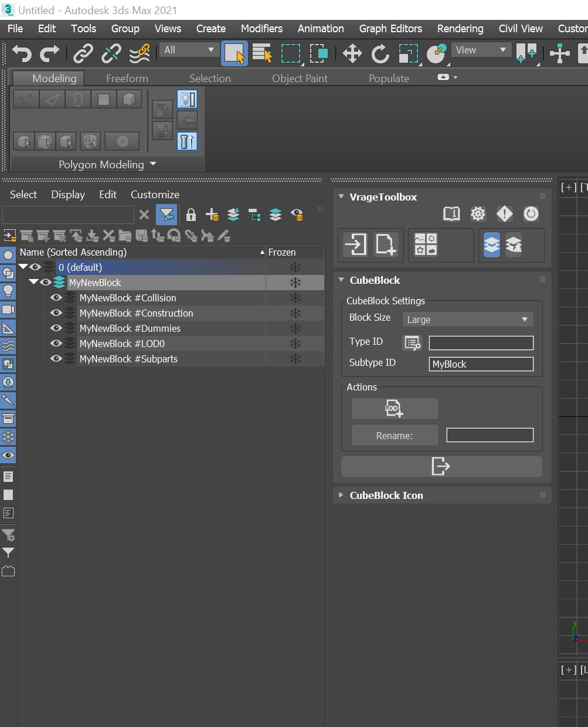Click the Subtype ID text field
Screen dimensions: 588x727
point(481,364)
